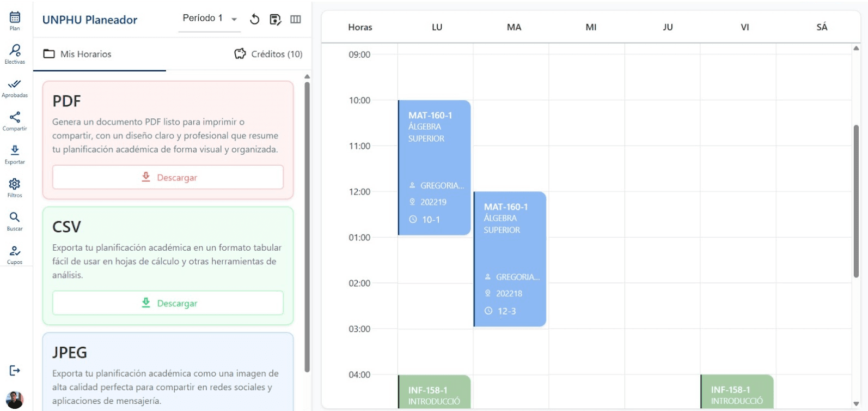Click the JU column header
The image size is (868, 411).
668,27
